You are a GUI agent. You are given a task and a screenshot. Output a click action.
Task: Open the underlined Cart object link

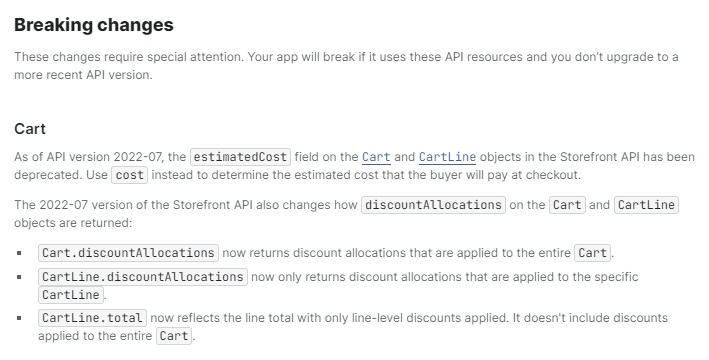tap(376, 157)
